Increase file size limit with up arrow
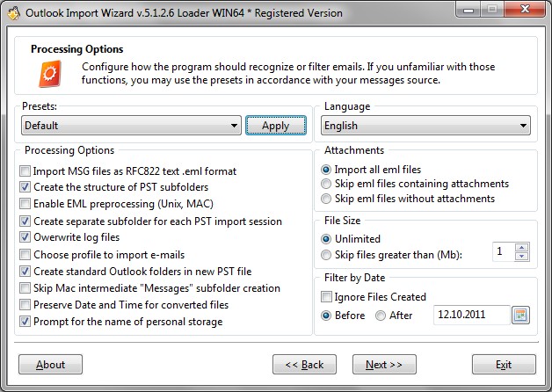Viewport: 552px width, 392px height. (522, 247)
